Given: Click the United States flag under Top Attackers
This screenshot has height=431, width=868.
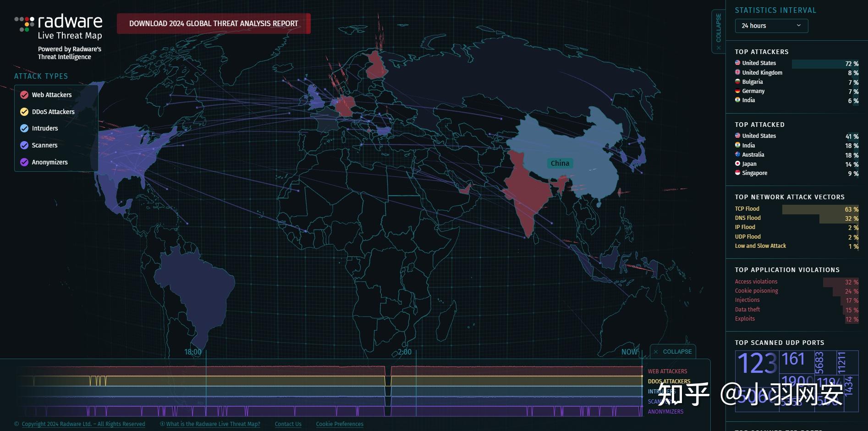Looking at the screenshot, I should [737, 63].
